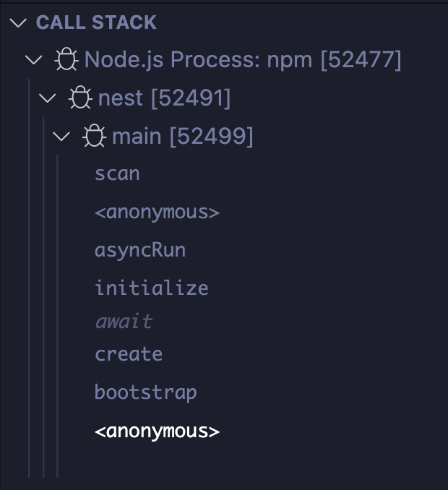Collapse the CALL STACK section chevron
The image size is (448, 490).
click(18, 22)
